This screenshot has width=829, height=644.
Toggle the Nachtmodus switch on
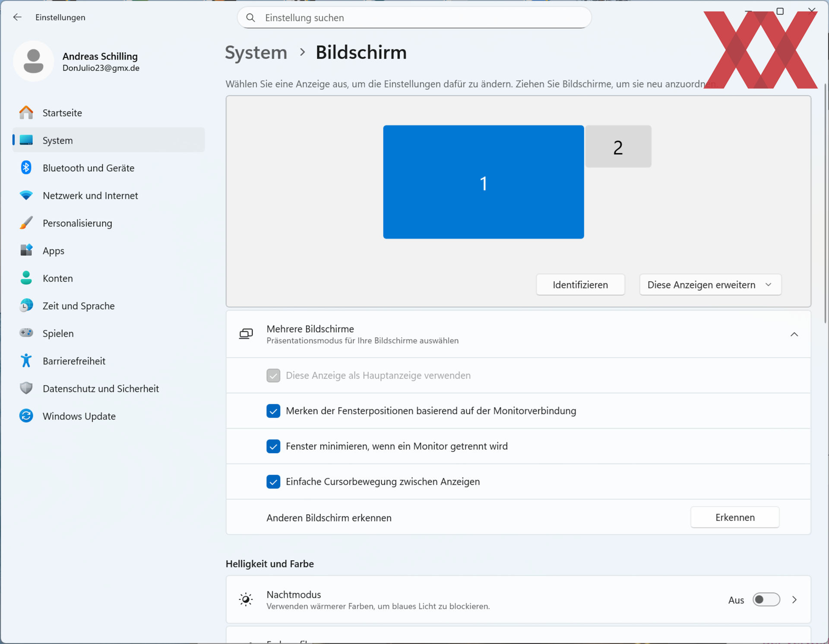[766, 600]
